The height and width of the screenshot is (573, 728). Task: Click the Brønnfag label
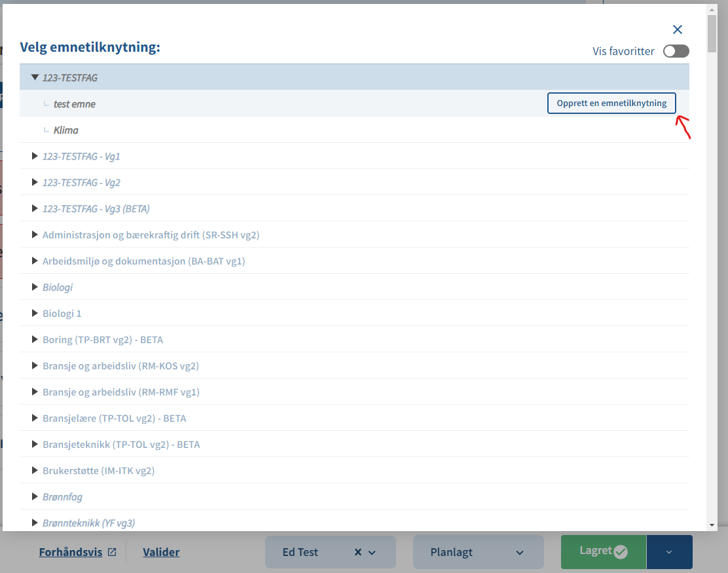point(63,497)
